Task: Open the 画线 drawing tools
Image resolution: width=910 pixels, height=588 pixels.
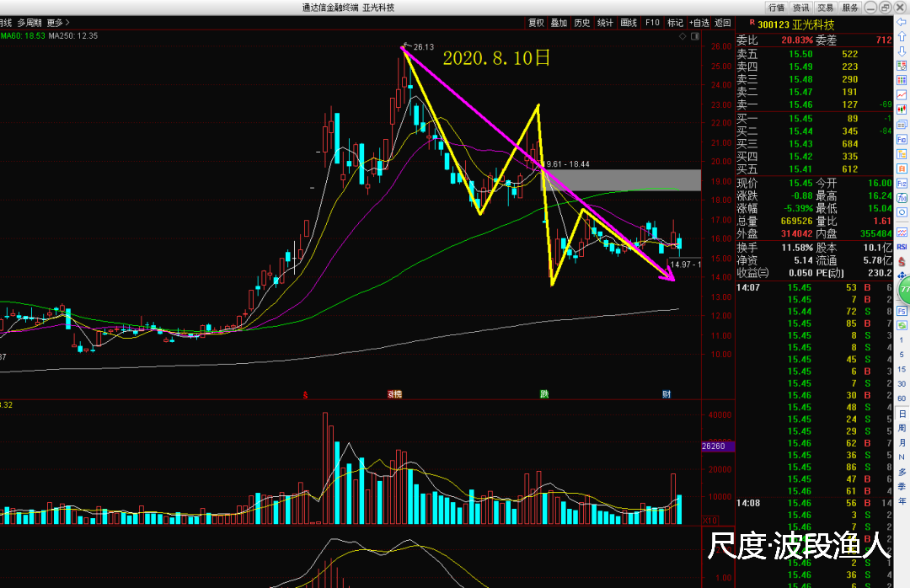Action: coord(629,23)
